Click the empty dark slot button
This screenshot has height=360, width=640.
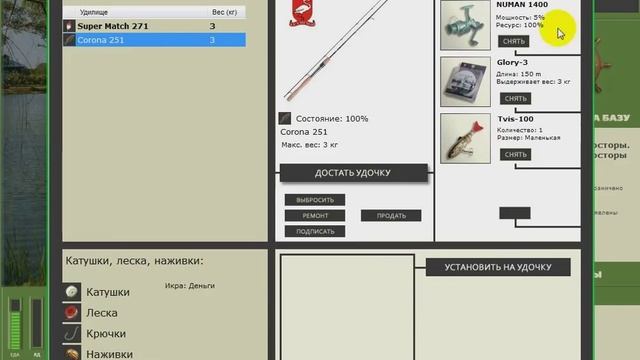[x=515, y=213]
